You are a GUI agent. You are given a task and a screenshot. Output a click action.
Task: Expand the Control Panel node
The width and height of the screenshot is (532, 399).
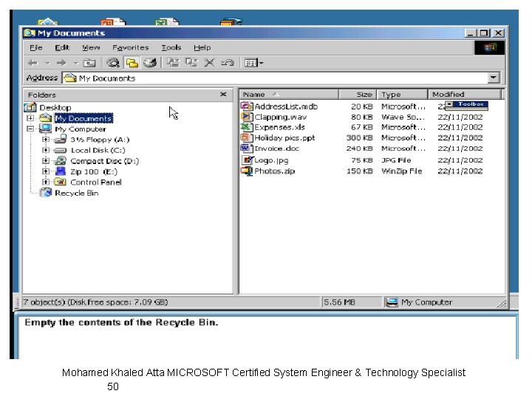coord(46,182)
